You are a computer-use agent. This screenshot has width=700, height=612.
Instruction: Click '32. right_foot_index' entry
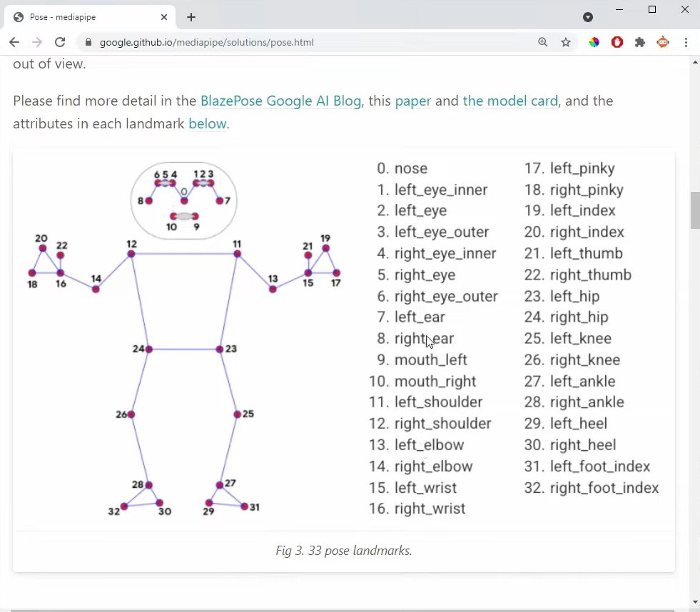click(x=592, y=488)
